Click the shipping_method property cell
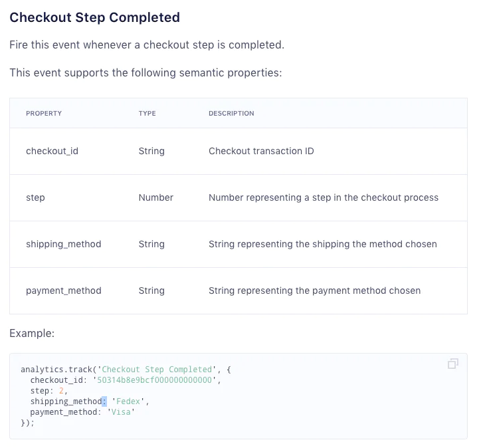The image size is (485, 448). [63, 244]
